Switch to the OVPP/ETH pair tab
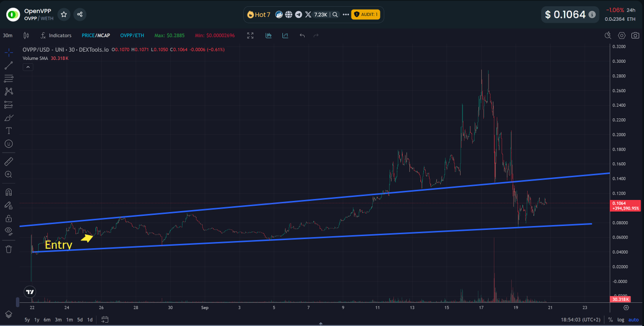The width and height of the screenshot is (644, 326). tap(132, 35)
